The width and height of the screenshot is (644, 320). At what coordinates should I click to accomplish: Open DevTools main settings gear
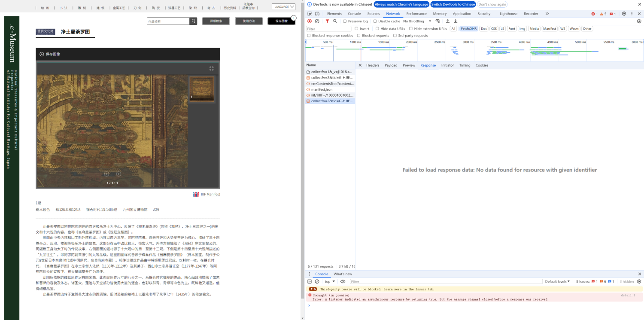coord(624,14)
